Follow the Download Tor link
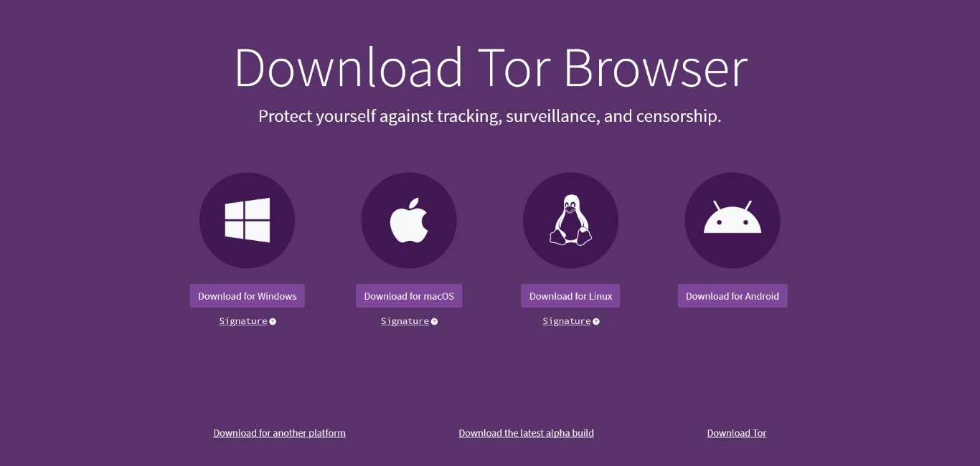Screen dimensions: 980x466 click(737, 433)
